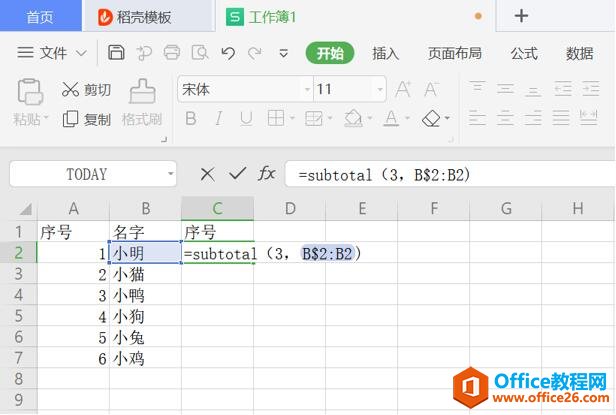Open the 页面布局 ribbon tab

(455, 53)
